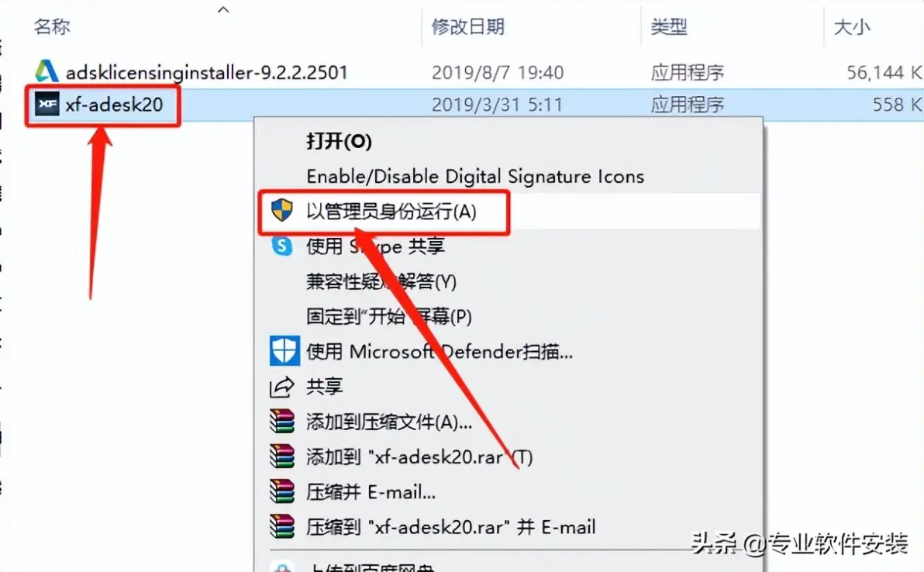The width and height of the screenshot is (924, 572).
Task: Select 添加到 "xf-adesk20.rar"(T) entry
Action: point(419,457)
